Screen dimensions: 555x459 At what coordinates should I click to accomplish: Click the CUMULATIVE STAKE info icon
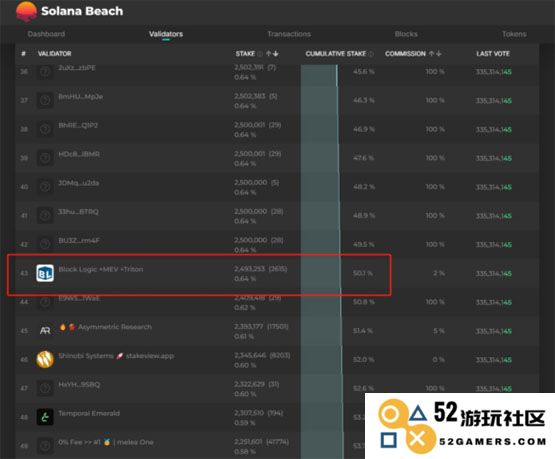(x=371, y=54)
